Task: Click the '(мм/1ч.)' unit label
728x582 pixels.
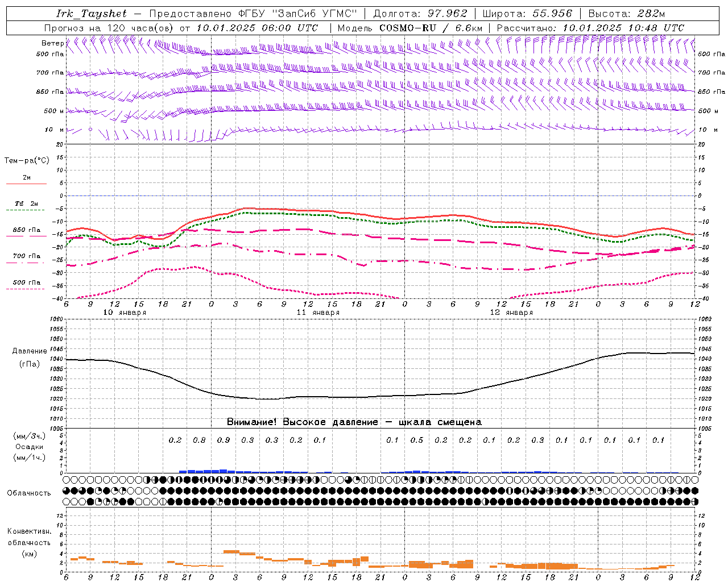Action: 30,458
